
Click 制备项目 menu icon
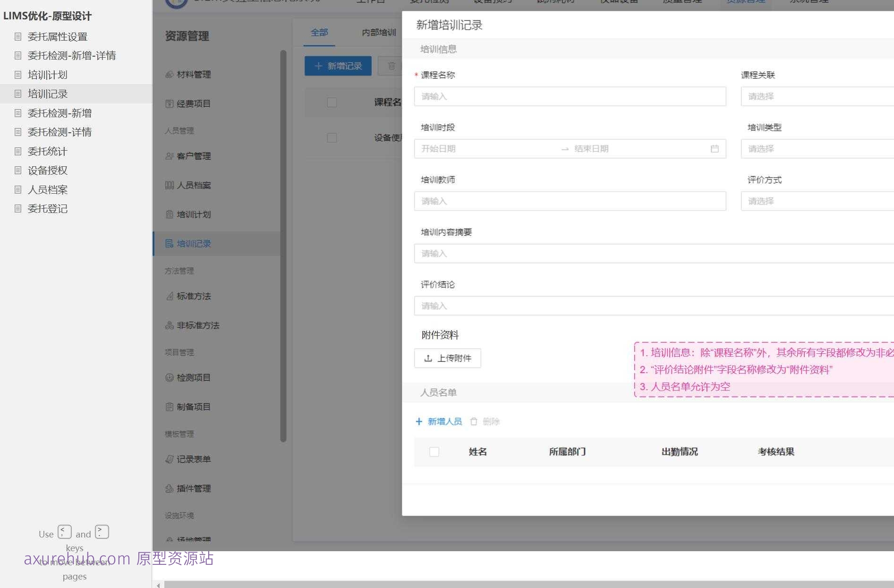pyautogui.click(x=169, y=407)
